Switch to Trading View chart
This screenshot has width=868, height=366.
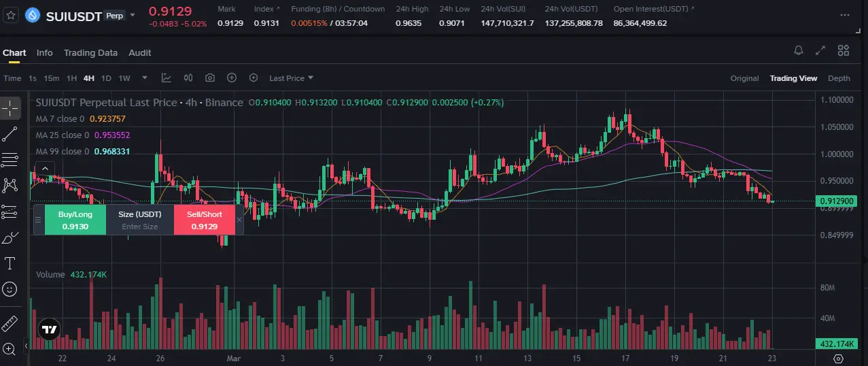tap(793, 78)
